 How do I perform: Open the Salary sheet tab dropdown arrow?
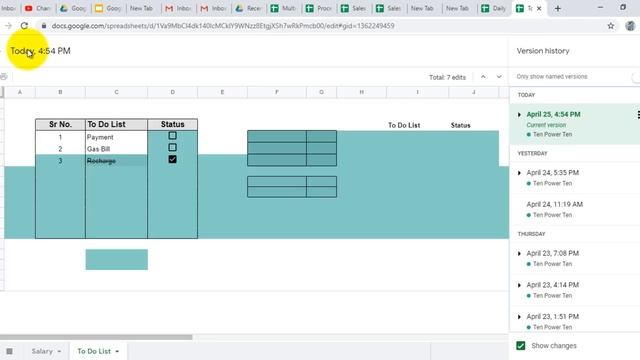click(x=59, y=351)
